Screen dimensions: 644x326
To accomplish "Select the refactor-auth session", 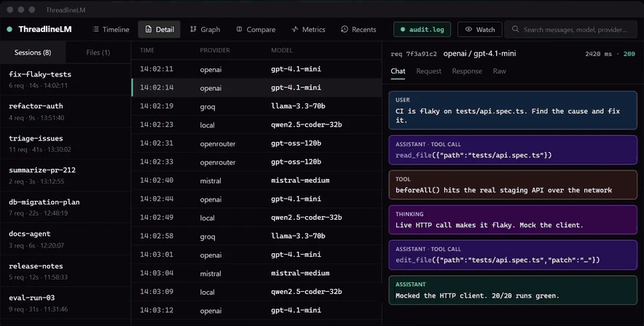I will (66, 111).
